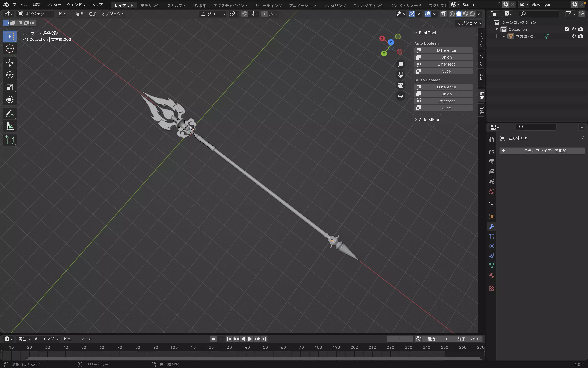Activate the 3D Cursor tool
588x368 pixels.
tap(10, 49)
